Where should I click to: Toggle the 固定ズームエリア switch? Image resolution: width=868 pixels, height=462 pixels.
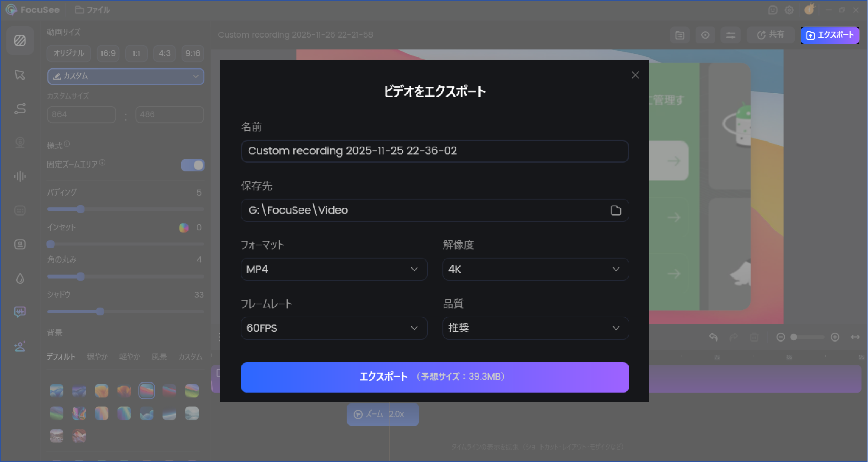(192, 165)
